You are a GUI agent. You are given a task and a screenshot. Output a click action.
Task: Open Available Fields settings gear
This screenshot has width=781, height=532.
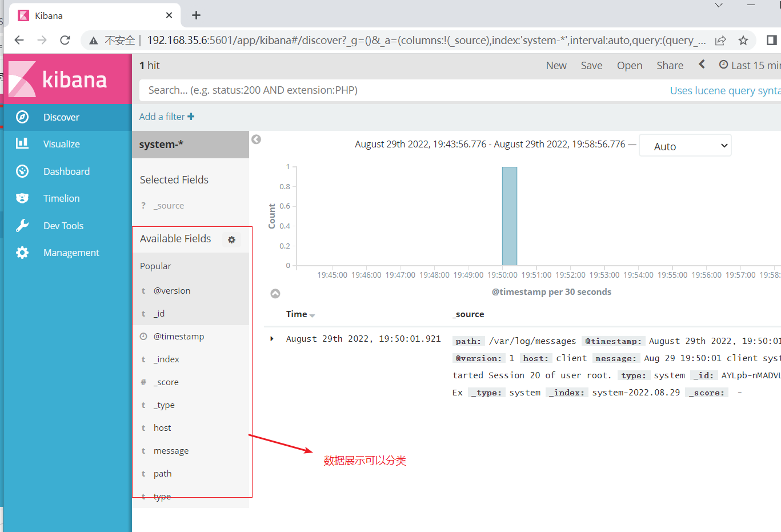point(231,240)
